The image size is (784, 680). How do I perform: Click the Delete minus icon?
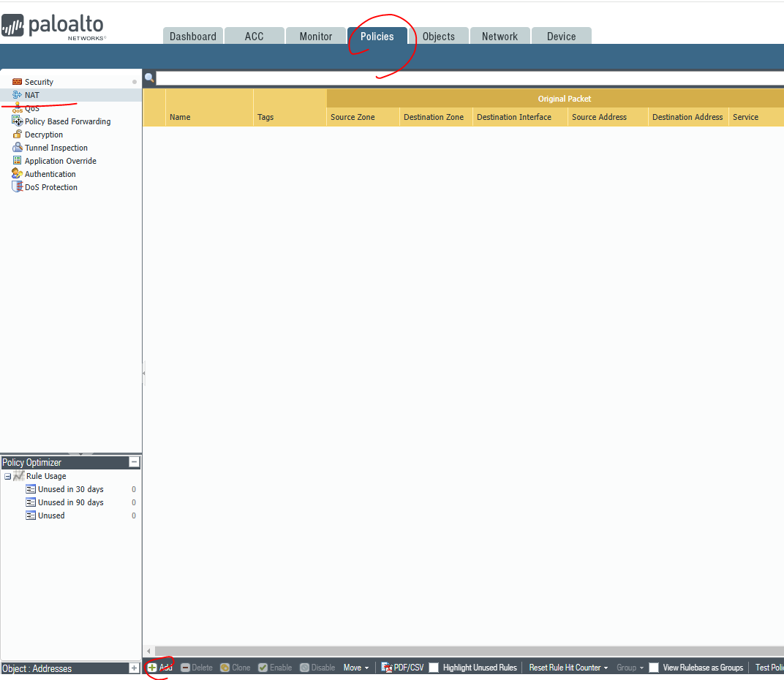point(185,668)
